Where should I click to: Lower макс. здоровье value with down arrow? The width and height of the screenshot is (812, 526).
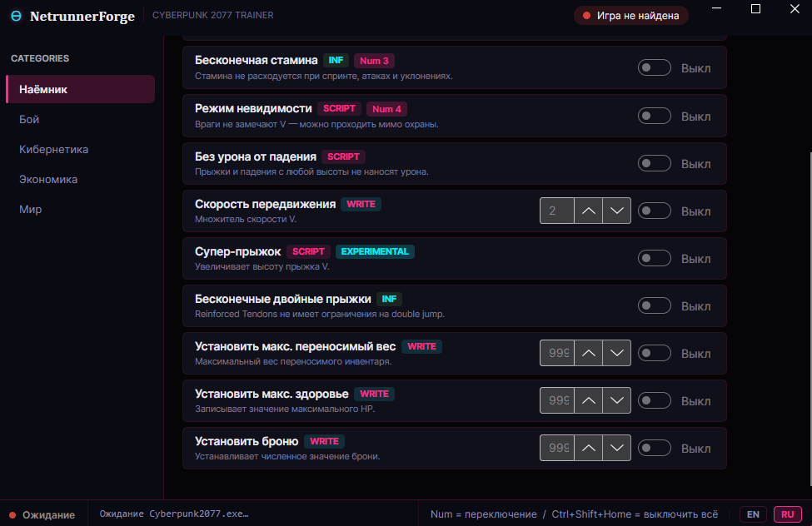point(617,400)
